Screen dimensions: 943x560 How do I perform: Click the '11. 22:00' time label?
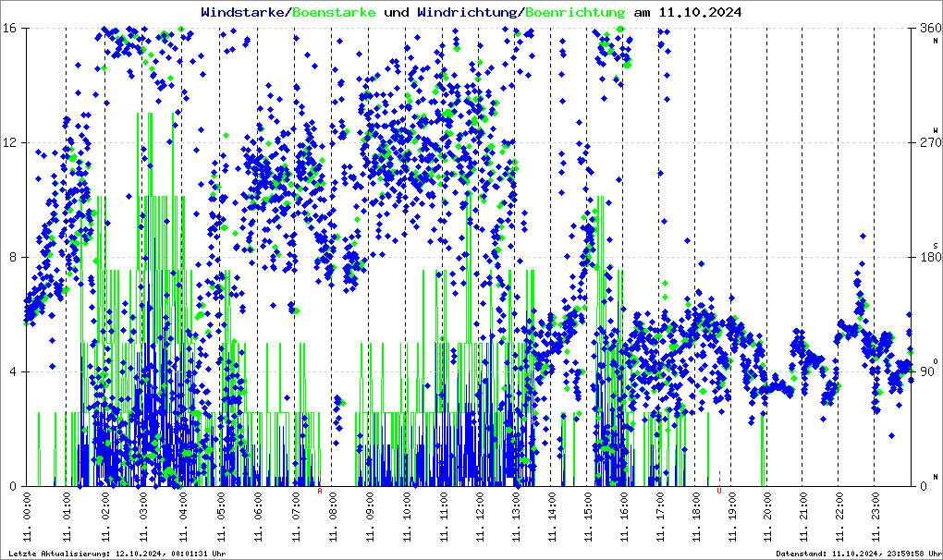(x=839, y=517)
